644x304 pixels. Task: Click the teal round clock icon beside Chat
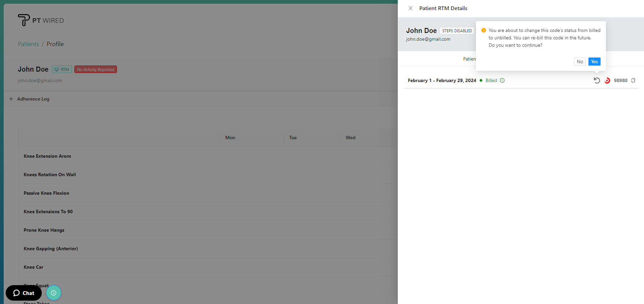(54, 293)
